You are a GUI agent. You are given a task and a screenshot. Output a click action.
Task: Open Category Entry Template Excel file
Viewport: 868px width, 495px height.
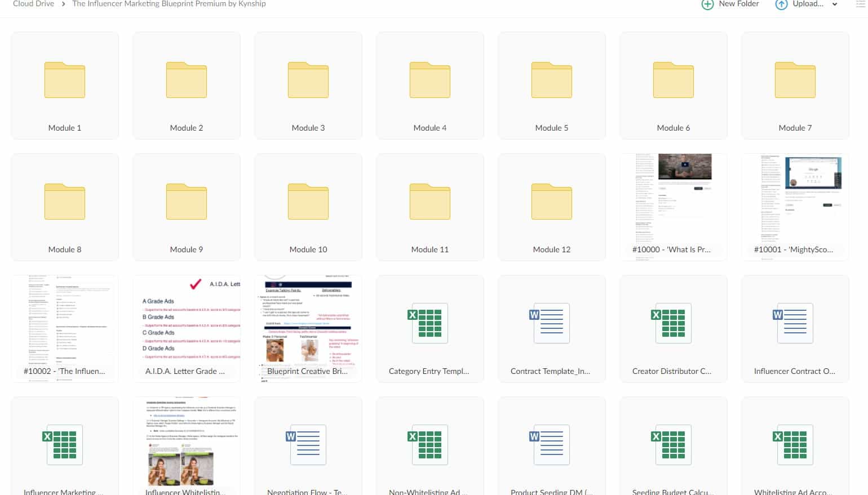pyautogui.click(x=429, y=328)
